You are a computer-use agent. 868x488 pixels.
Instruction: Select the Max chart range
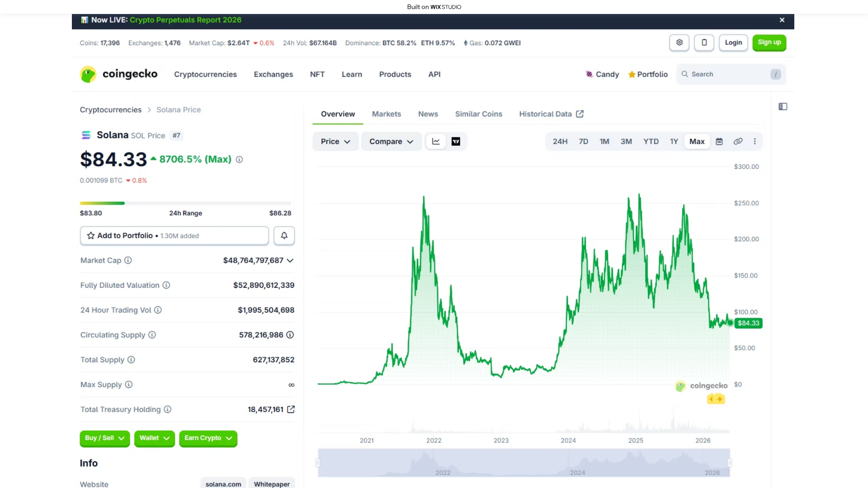[x=697, y=141]
